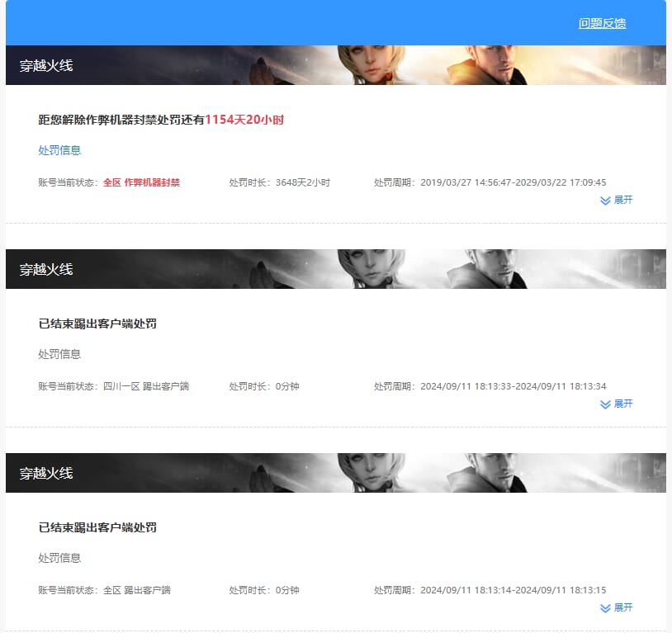
Task: Open the 问题反馈 feedback link
Action: tap(602, 24)
